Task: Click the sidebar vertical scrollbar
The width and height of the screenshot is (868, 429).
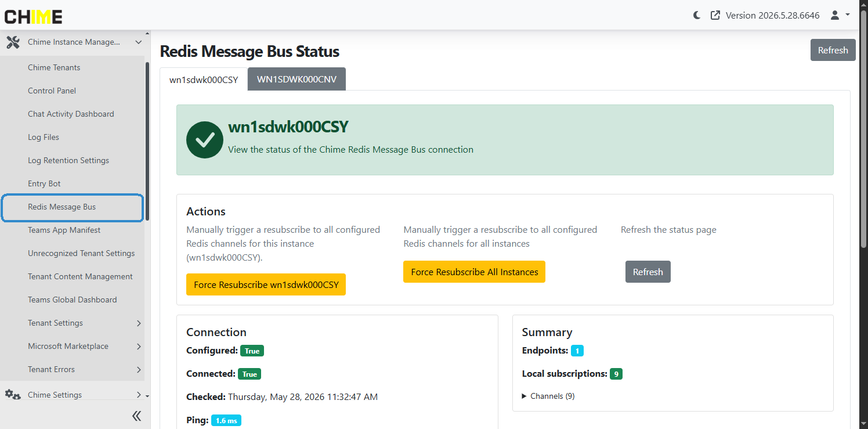Action: pyautogui.click(x=147, y=141)
